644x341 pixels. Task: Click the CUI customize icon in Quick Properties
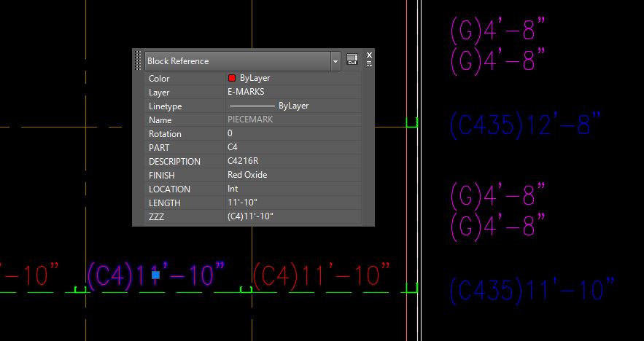pos(352,59)
